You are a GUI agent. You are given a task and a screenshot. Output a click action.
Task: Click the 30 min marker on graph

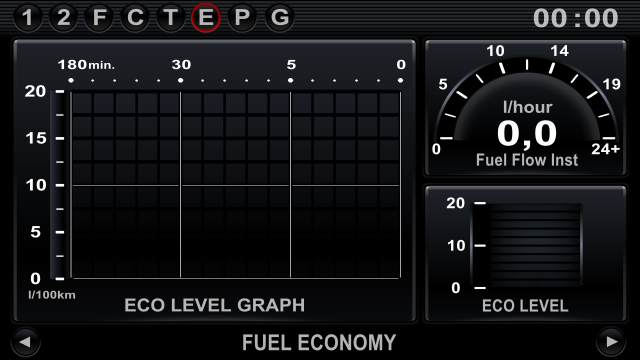pyautogui.click(x=181, y=64)
